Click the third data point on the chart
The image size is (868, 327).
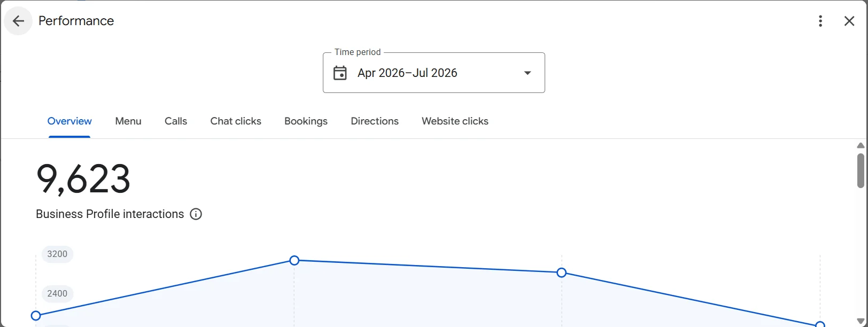[561, 272]
